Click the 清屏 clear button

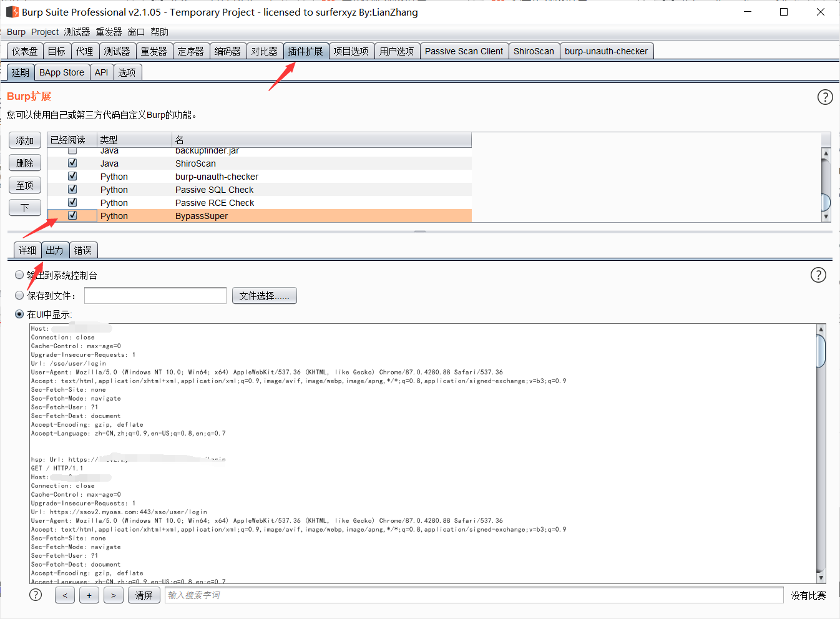[144, 595]
